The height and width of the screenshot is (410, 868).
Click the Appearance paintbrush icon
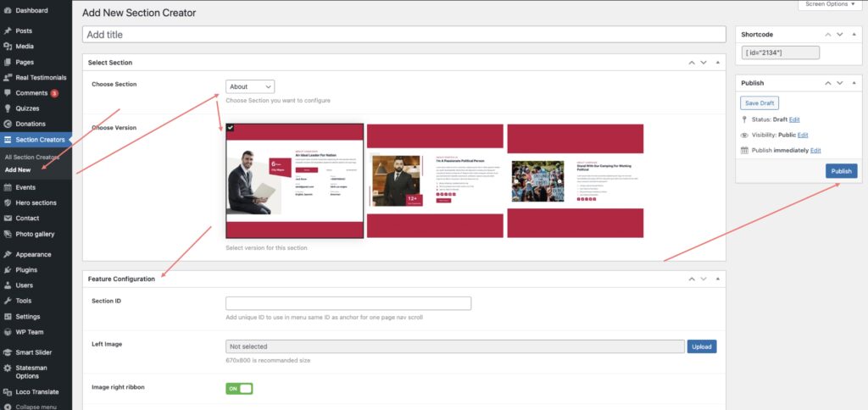[8, 254]
